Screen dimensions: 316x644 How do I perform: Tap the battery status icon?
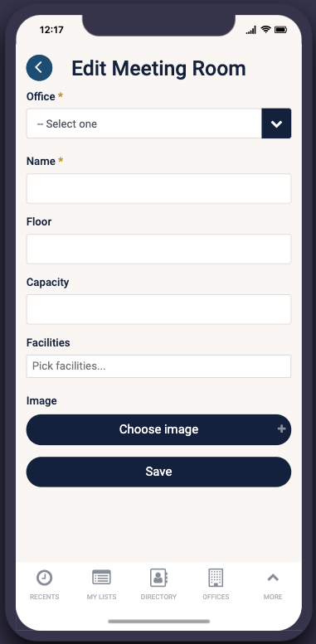[281, 30]
